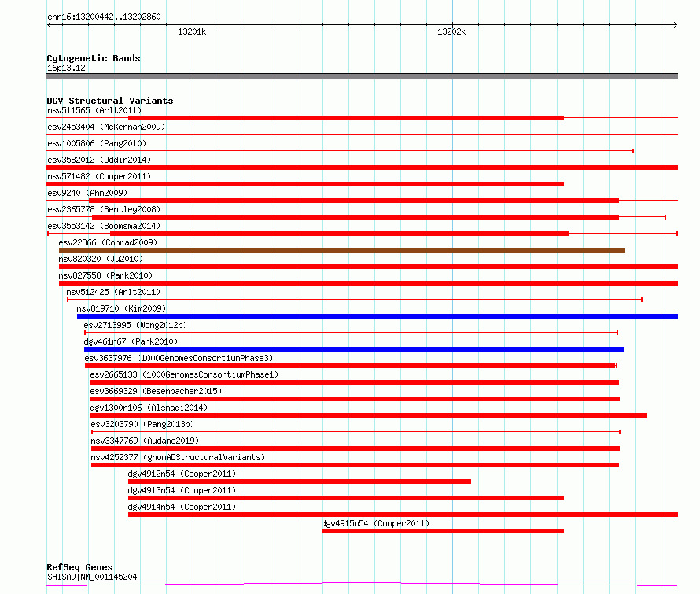Image resolution: width=700 pixels, height=594 pixels.
Task: Click the gray 16p13.12 cytogenetic band bar
Action: pyautogui.click(x=362, y=76)
